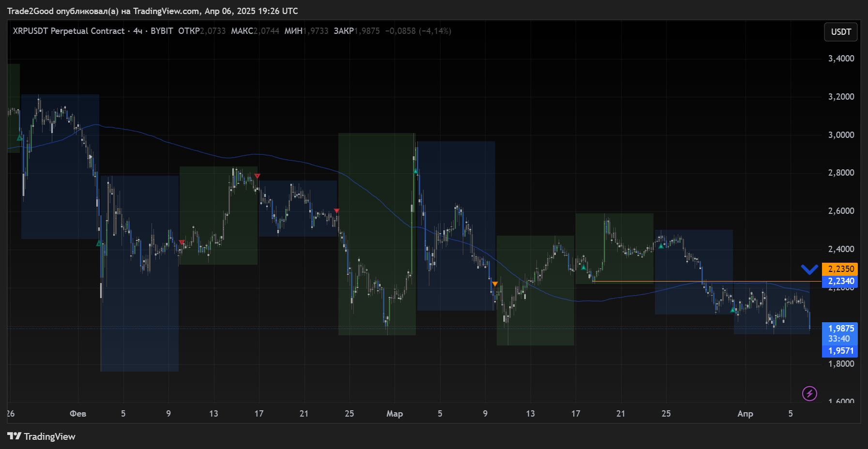This screenshot has height=449, width=868.
Task: Click the 3,4000 level on price scale
Action: [841, 59]
